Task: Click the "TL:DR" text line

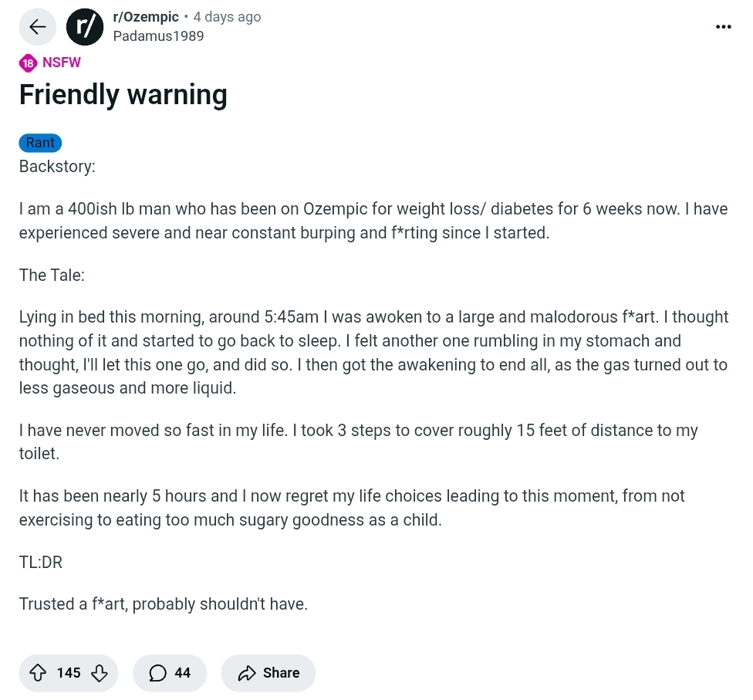Action: click(41, 562)
